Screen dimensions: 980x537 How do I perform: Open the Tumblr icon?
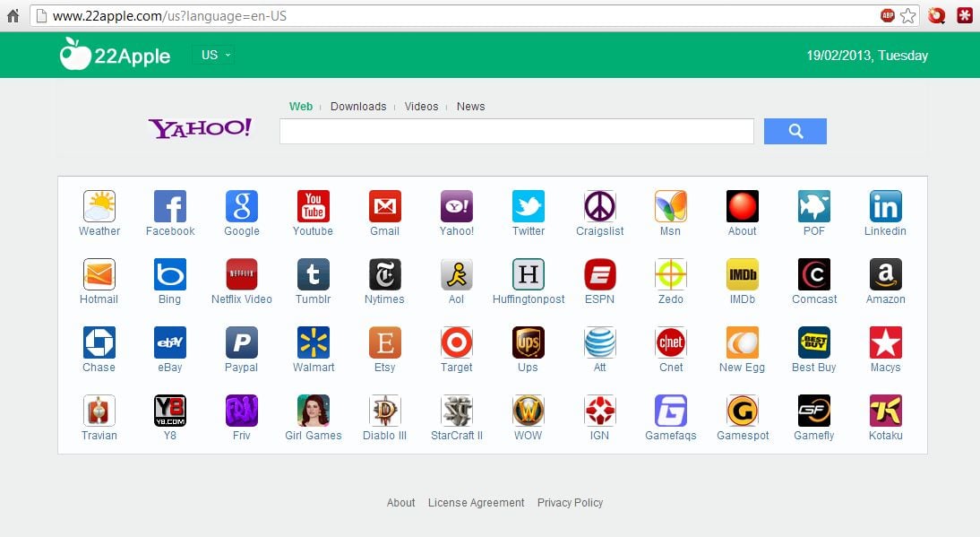pyautogui.click(x=314, y=274)
